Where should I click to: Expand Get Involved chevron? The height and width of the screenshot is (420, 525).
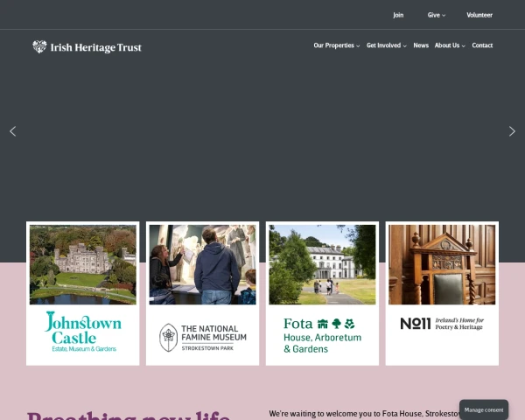coord(405,46)
